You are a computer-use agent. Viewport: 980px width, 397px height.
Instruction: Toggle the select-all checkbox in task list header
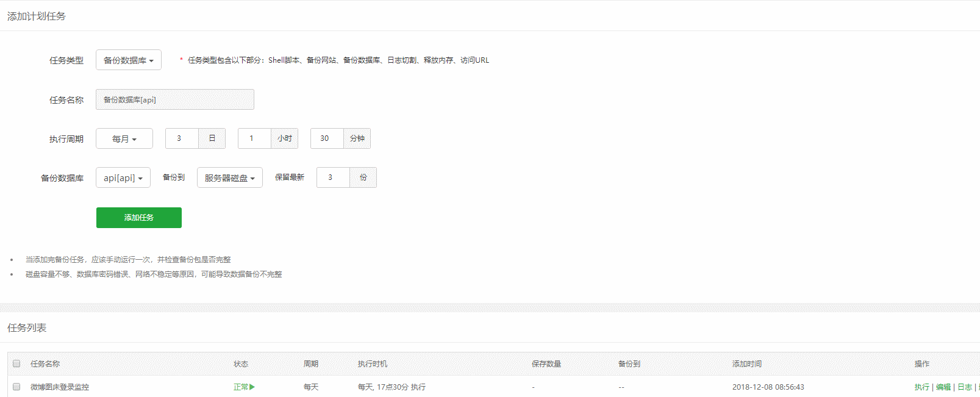pos(16,363)
